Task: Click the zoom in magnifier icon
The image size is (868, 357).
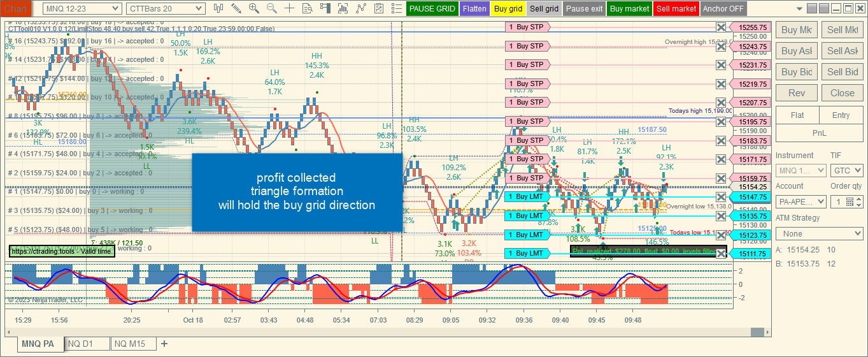Action: (254, 8)
